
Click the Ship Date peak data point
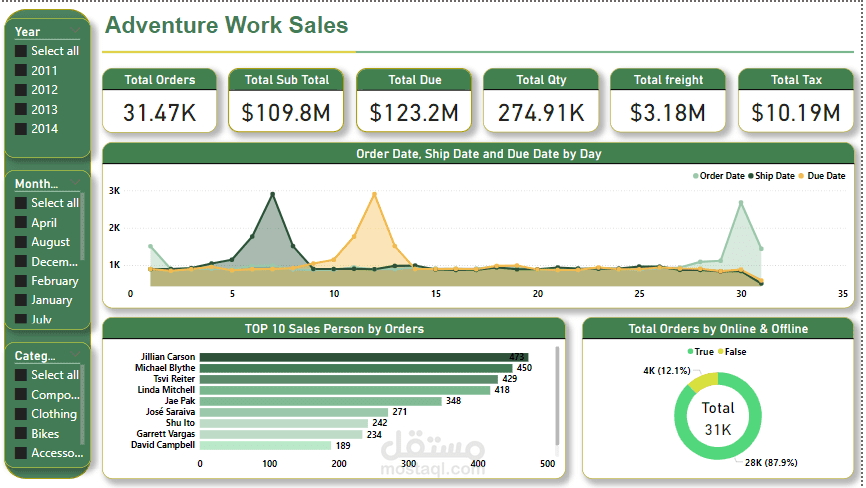click(272, 194)
